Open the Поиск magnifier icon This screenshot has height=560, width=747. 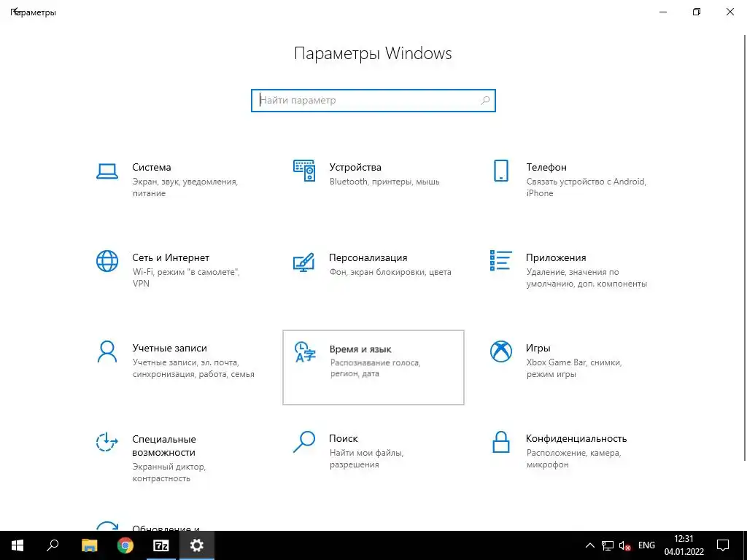tap(304, 442)
